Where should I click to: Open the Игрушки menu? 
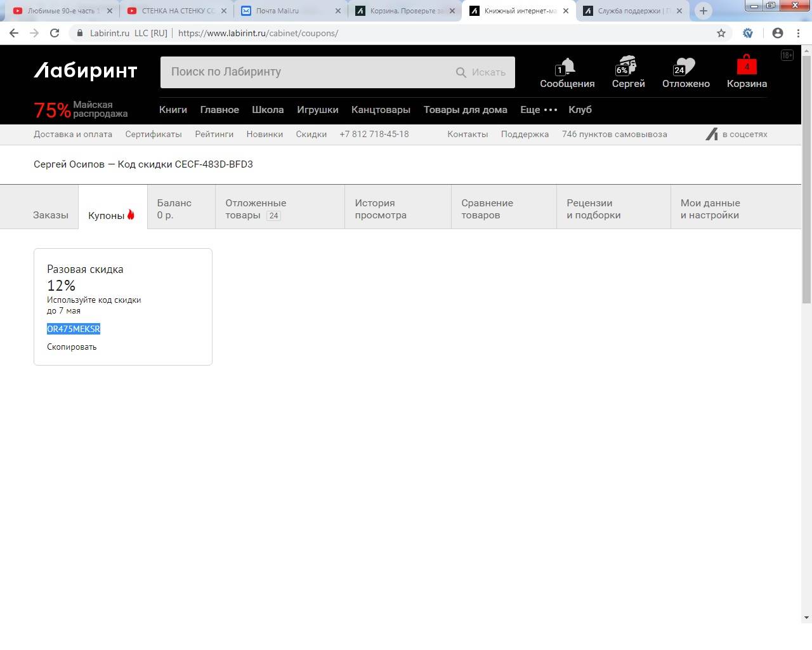pyautogui.click(x=318, y=110)
